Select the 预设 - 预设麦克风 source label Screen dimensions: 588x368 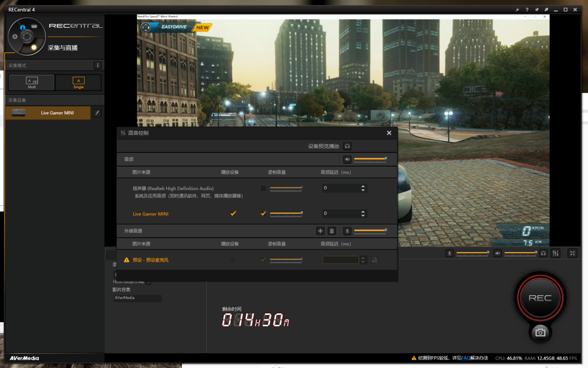click(x=150, y=260)
